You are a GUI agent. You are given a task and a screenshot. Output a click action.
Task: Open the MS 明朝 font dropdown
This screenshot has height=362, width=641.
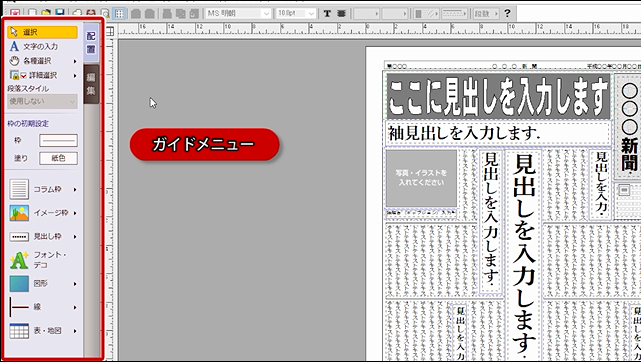238,13
